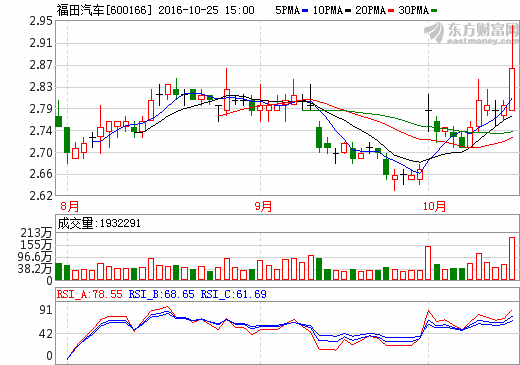Select the 10月 date axis label

434,206
